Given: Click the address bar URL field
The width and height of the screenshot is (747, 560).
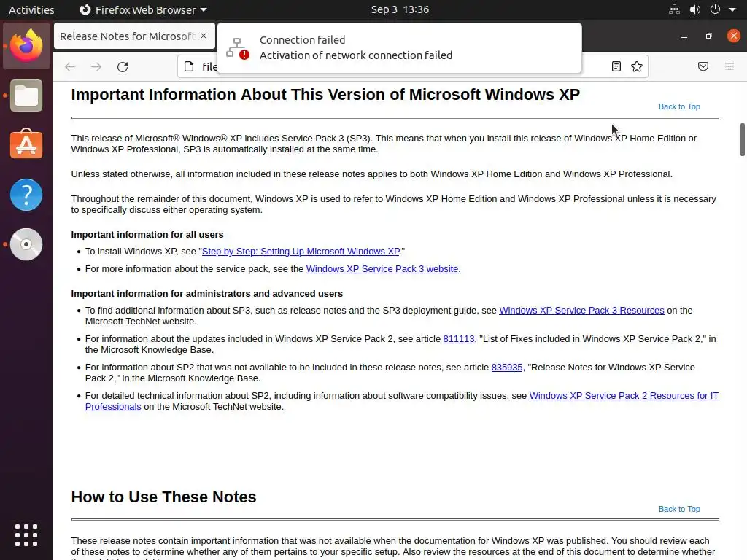Looking at the screenshot, I should 413,66.
